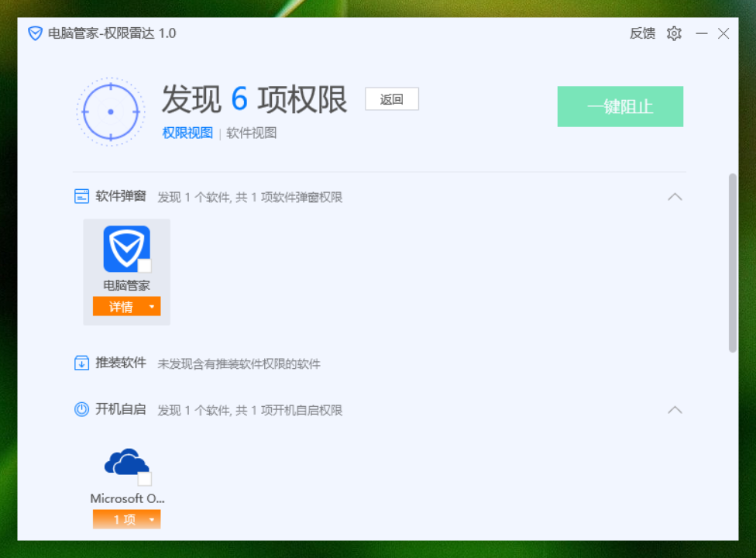Switch to 软件视图 tab
Screen dimensions: 756x558
(x=252, y=133)
